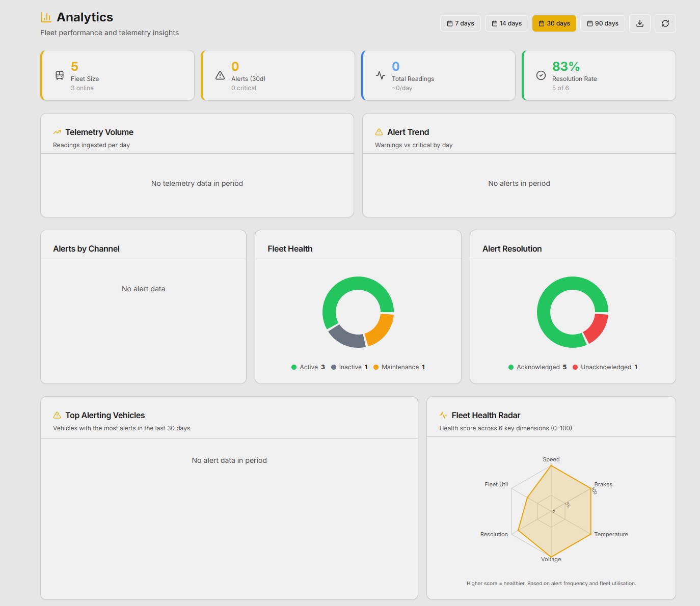Click the '3 online' text
Screen dimensions: 700x606
point(82,88)
